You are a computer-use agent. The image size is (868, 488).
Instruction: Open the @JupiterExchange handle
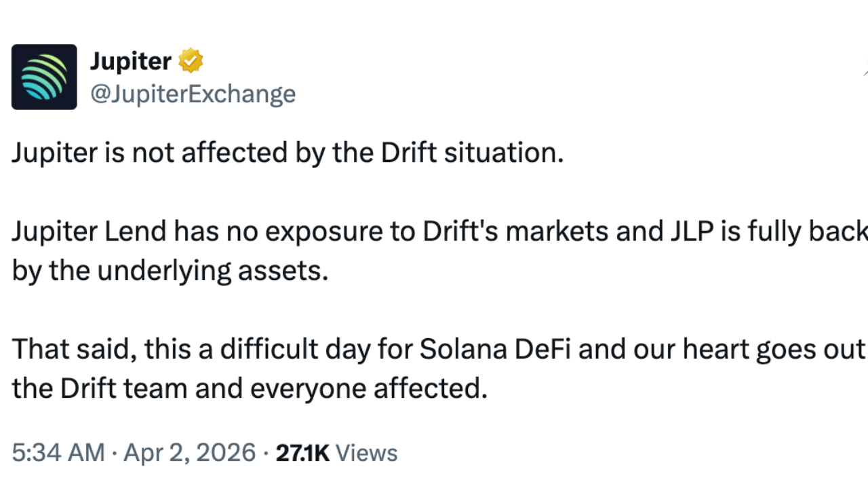pos(193,94)
